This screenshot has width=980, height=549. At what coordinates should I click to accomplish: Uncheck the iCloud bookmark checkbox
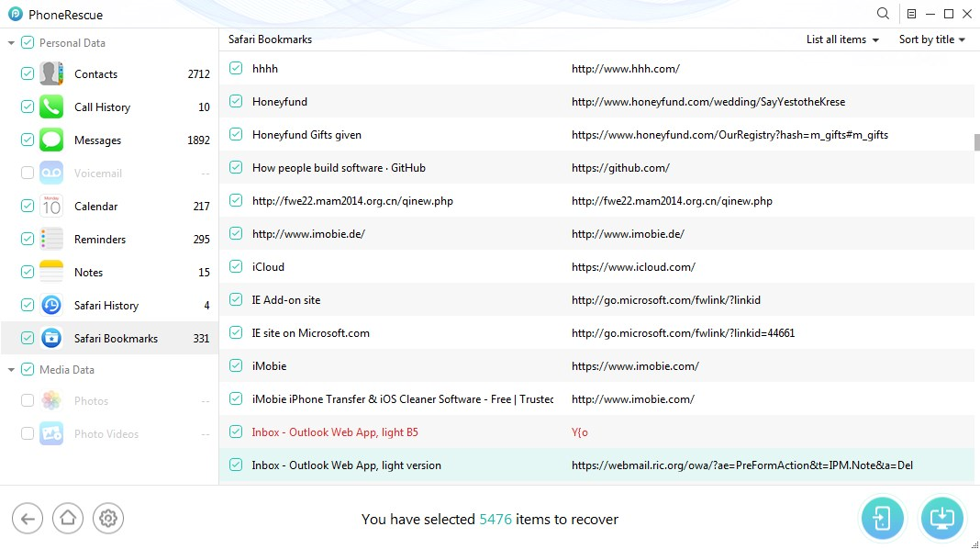236,266
